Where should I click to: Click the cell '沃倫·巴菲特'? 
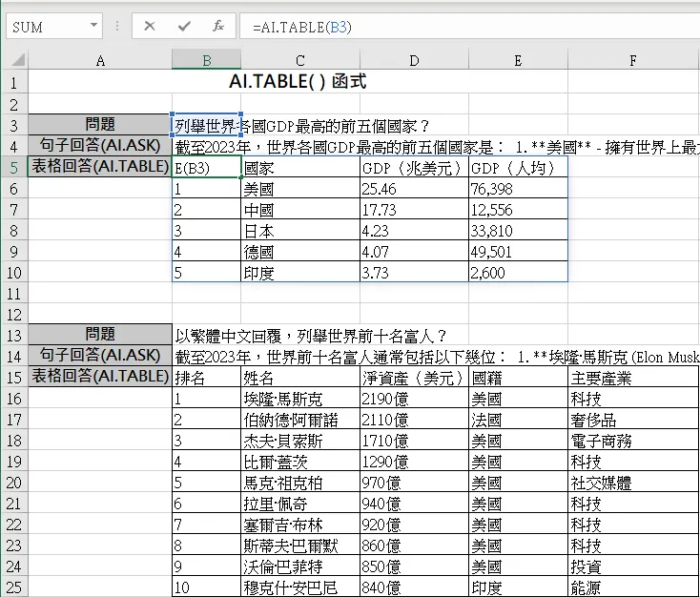pos(300,566)
